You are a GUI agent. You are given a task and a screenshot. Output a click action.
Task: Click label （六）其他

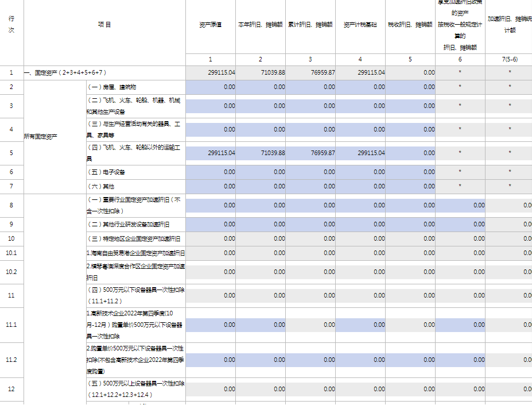(x=100, y=187)
